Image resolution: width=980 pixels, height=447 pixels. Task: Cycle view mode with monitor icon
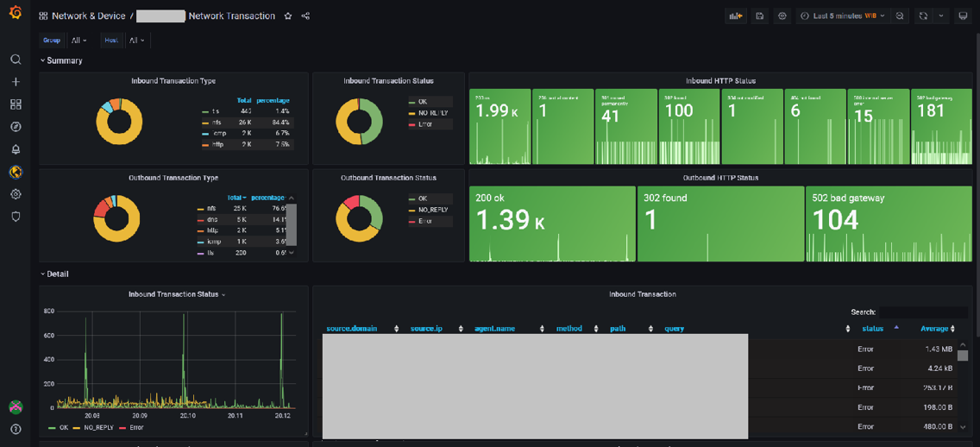[963, 16]
